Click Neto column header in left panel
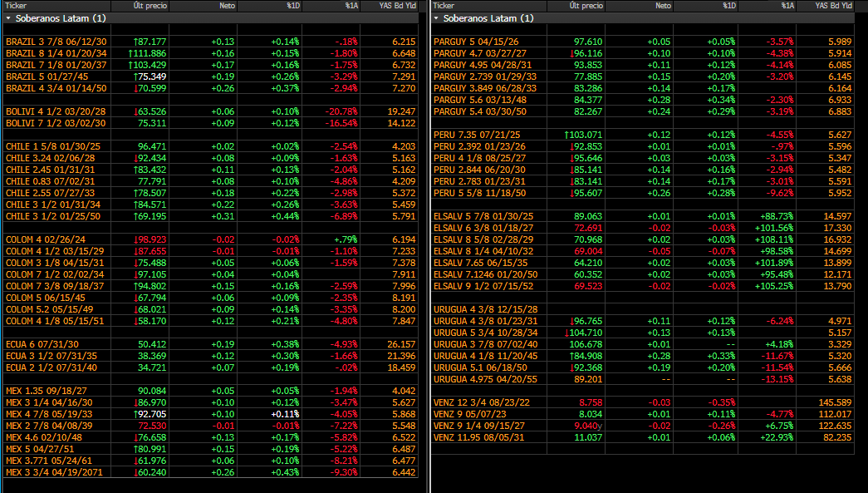The width and height of the screenshot is (868, 493). (x=227, y=6)
